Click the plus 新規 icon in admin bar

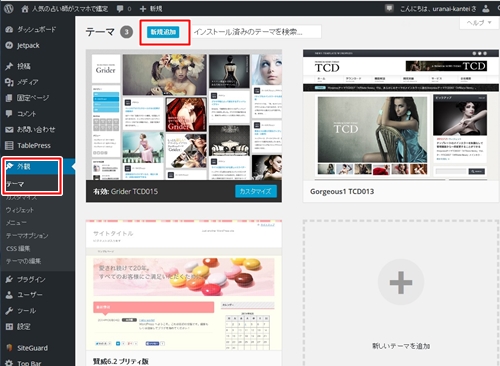143,9
